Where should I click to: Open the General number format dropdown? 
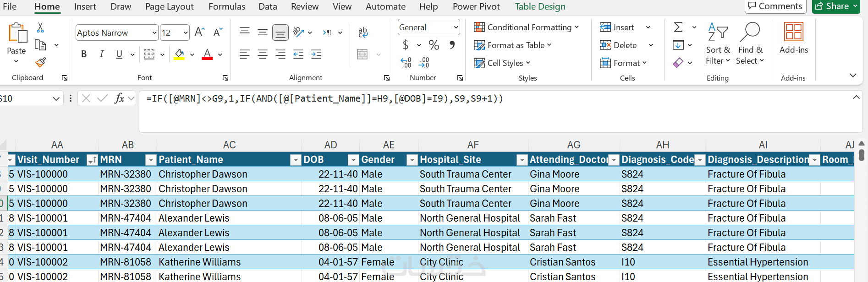click(x=456, y=27)
